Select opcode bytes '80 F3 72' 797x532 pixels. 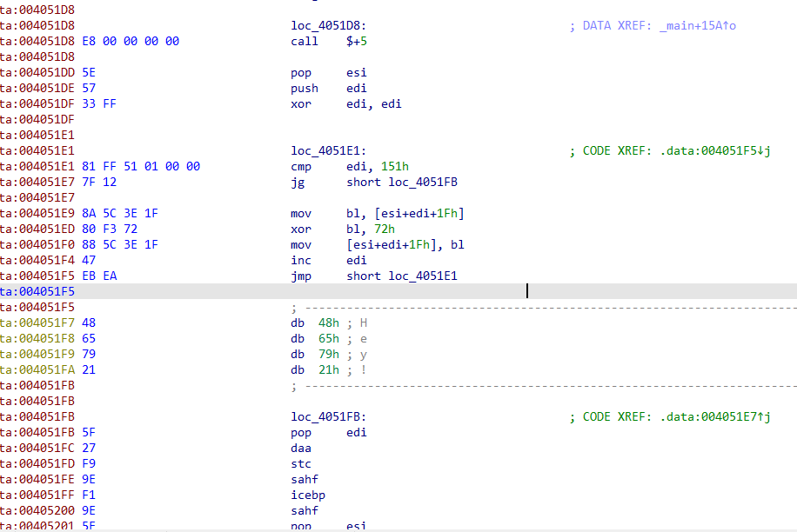coord(110,229)
